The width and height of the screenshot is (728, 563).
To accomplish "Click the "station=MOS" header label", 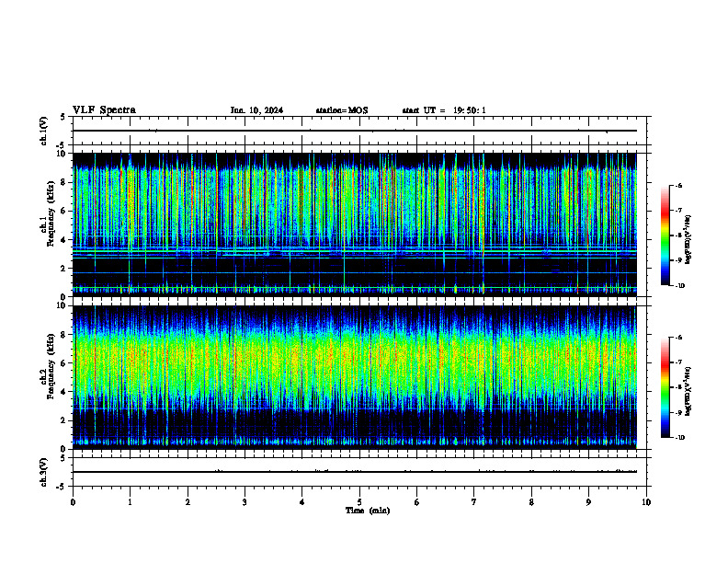I will [x=342, y=110].
